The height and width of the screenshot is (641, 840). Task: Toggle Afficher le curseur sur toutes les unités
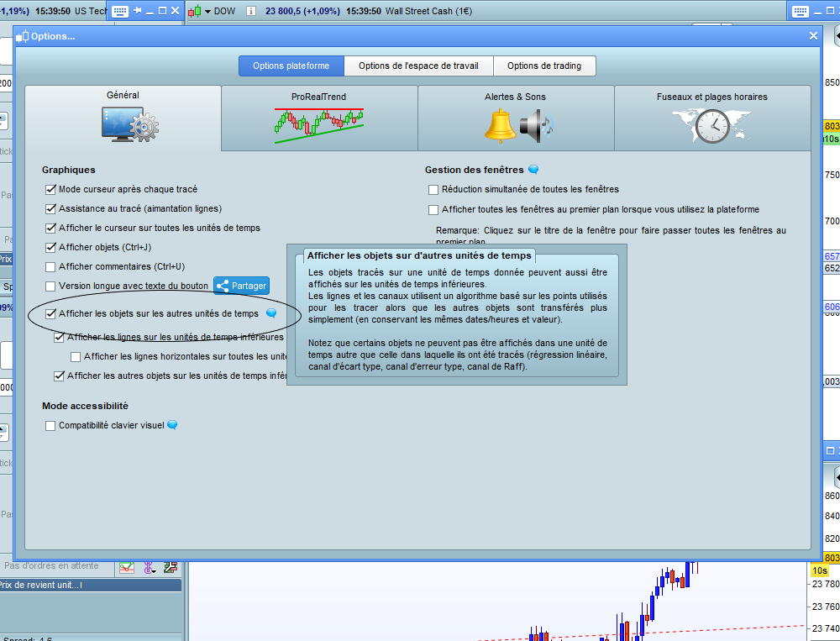click(x=51, y=228)
